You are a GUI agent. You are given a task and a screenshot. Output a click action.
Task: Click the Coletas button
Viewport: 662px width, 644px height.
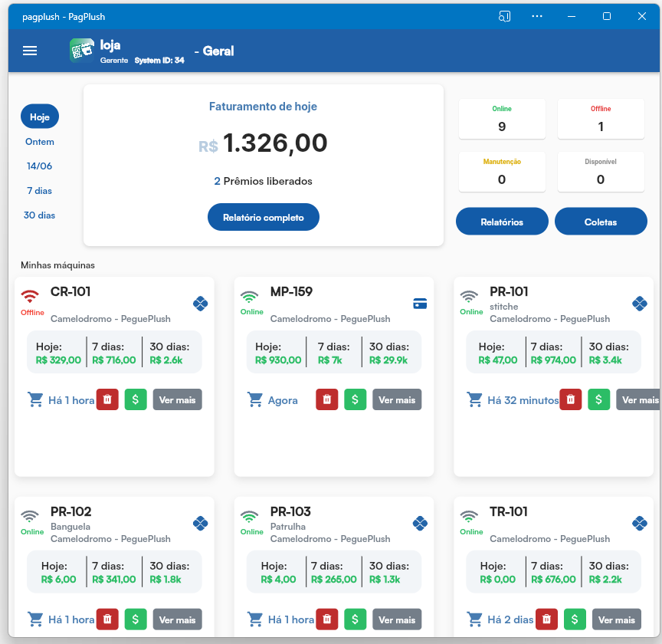point(601,221)
